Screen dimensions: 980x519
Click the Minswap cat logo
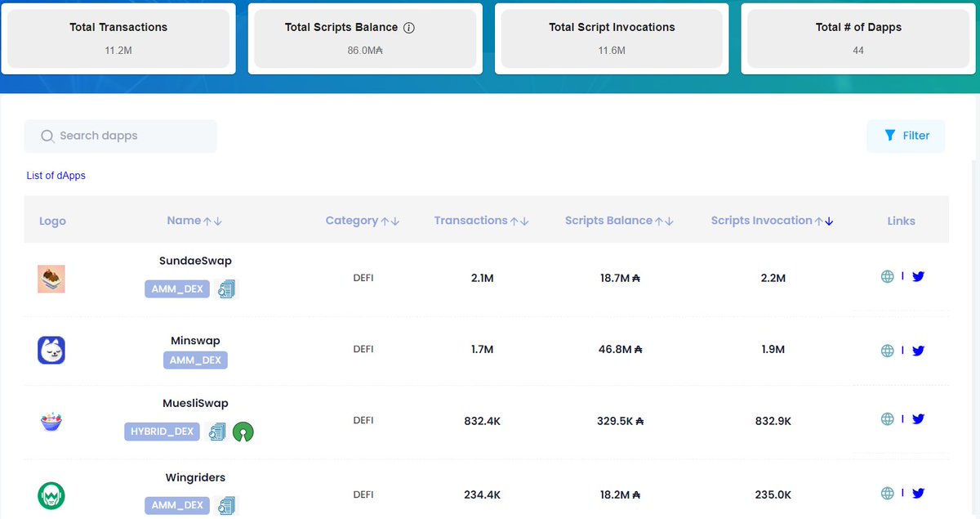[x=51, y=351]
